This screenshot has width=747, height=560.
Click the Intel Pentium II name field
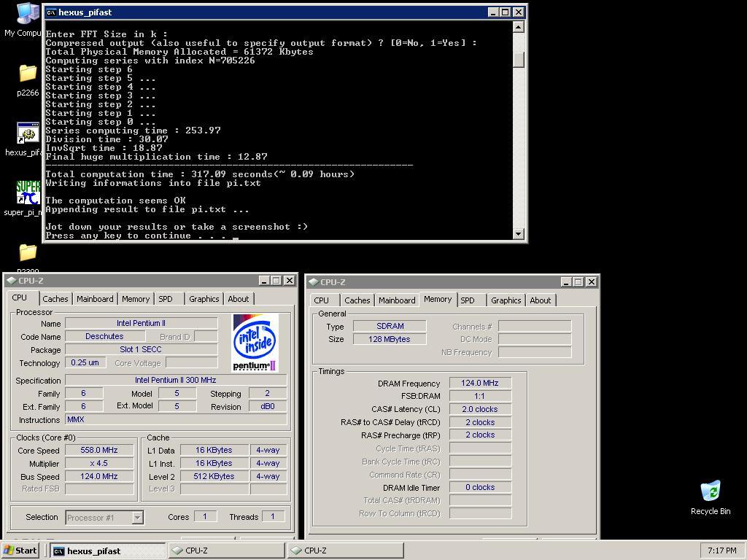pos(141,323)
